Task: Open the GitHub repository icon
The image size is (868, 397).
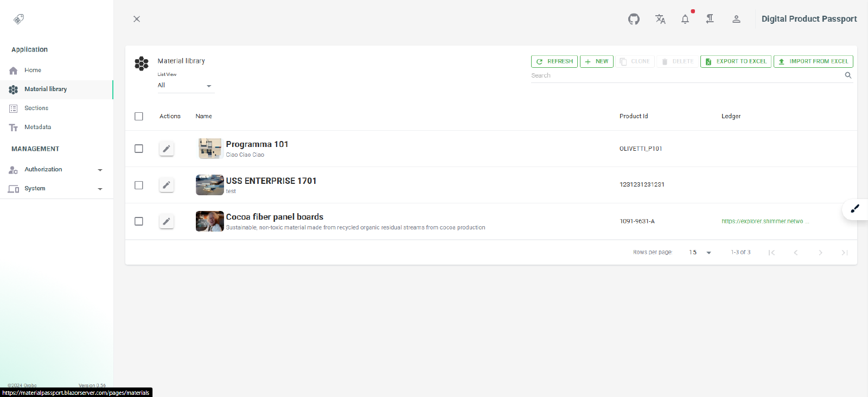Action: pos(634,20)
